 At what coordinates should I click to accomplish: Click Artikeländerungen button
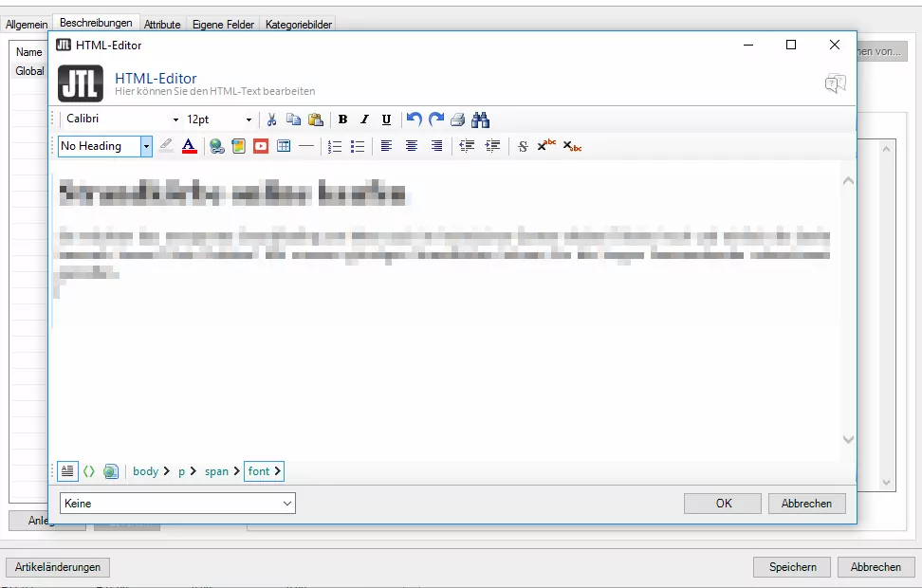tap(58, 567)
